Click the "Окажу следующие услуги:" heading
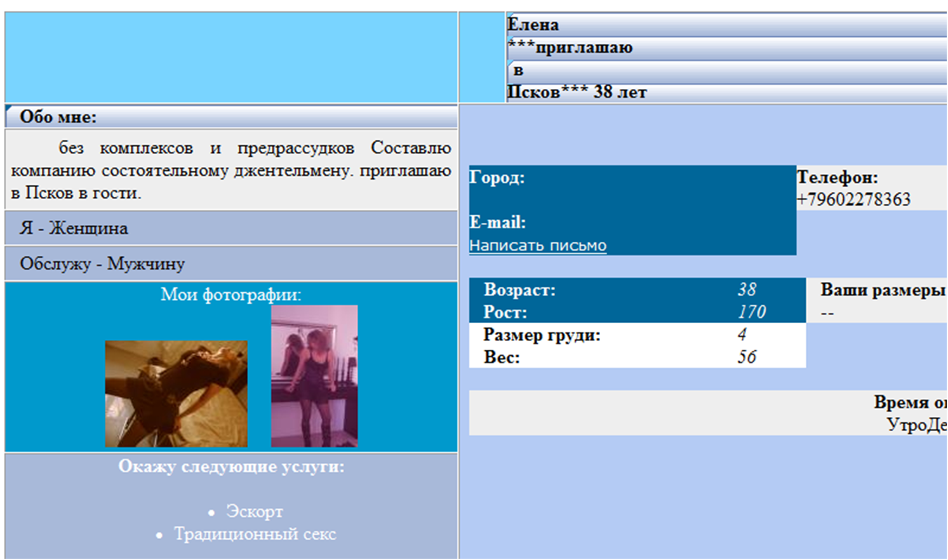This screenshot has height=560, width=948. tap(231, 467)
